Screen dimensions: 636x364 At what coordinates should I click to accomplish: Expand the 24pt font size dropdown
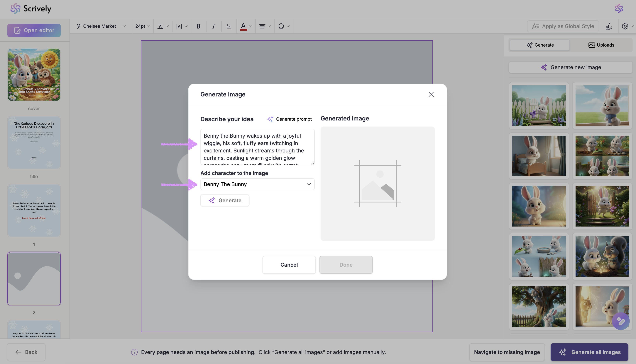click(x=142, y=26)
